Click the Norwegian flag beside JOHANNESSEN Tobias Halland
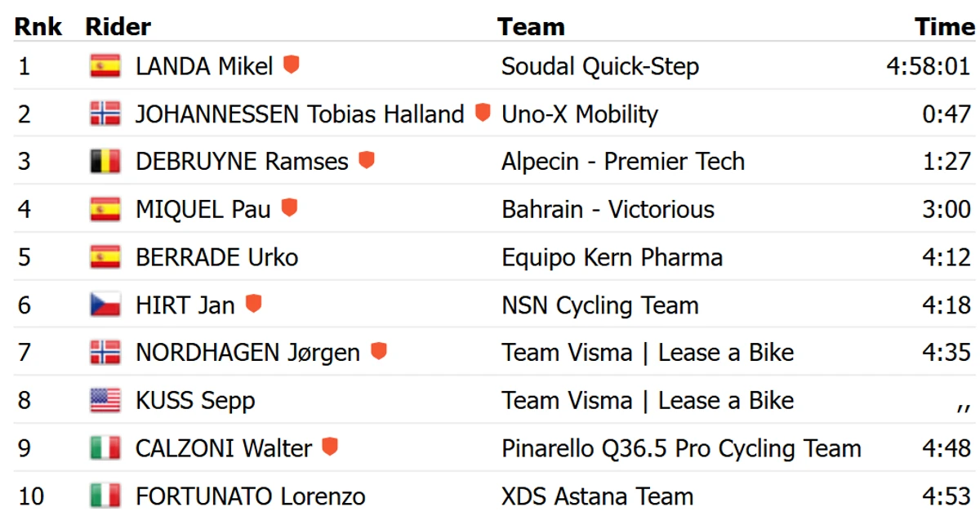This screenshot has height=516, width=980. 105,113
